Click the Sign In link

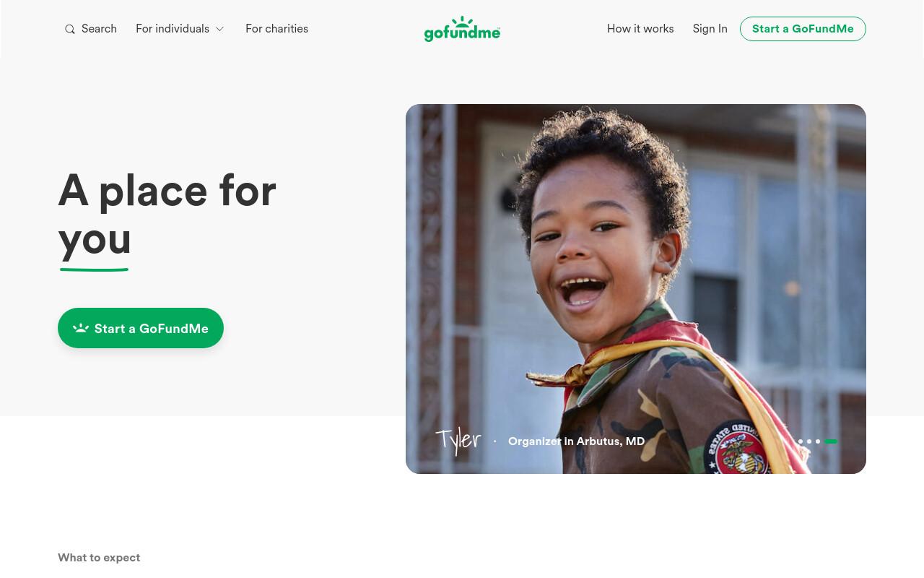[710, 29]
